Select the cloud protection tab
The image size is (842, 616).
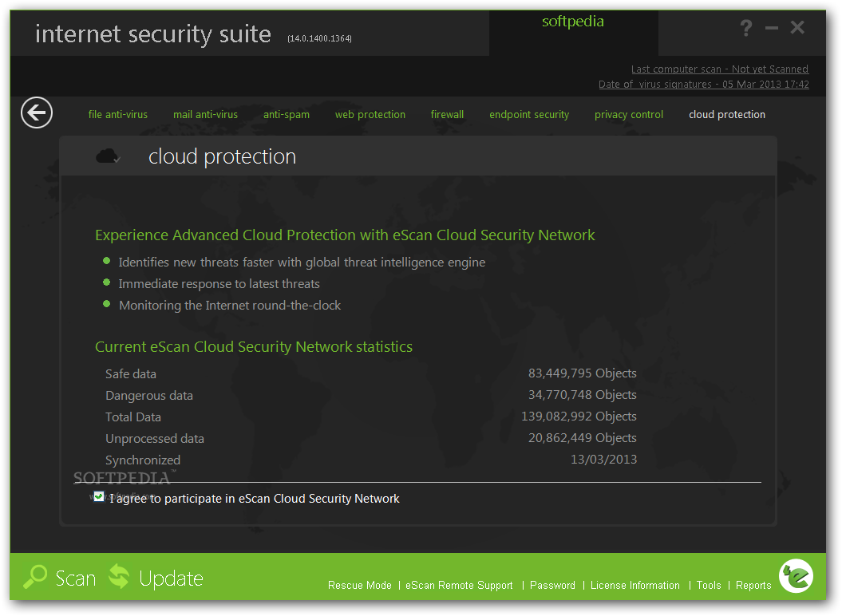[727, 114]
